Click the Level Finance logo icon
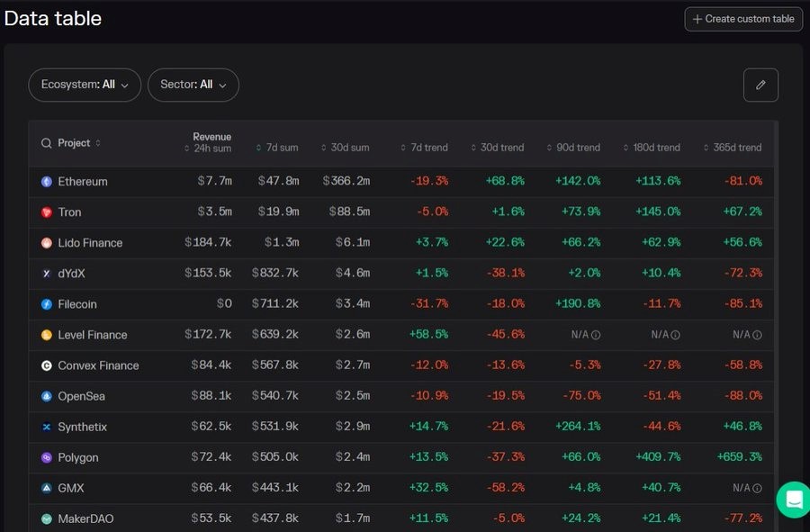Image resolution: width=810 pixels, height=532 pixels. (x=47, y=335)
